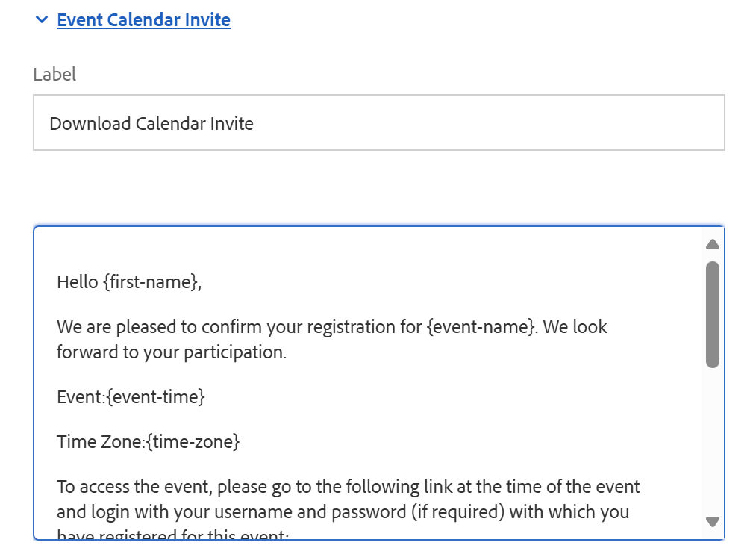756x557 pixels.
Task: Click the Download Calendar Invite text value
Action: [x=151, y=122]
